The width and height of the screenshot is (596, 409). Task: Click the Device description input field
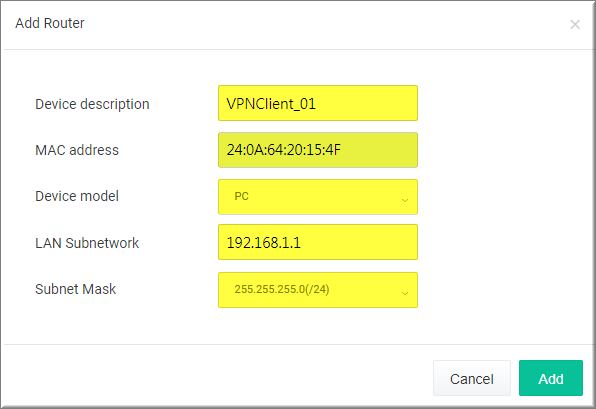[318, 103]
